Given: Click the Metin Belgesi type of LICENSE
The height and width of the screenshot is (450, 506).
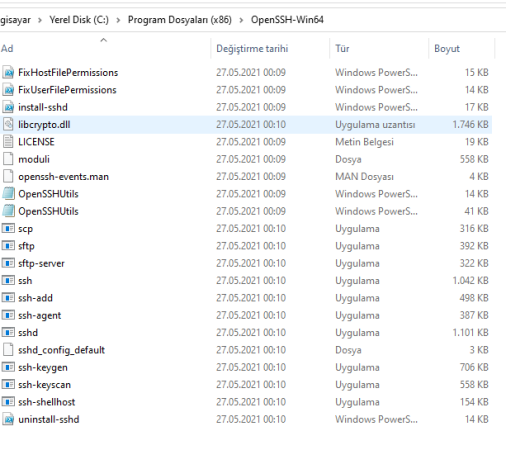Looking at the screenshot, I should pos(364,142).
